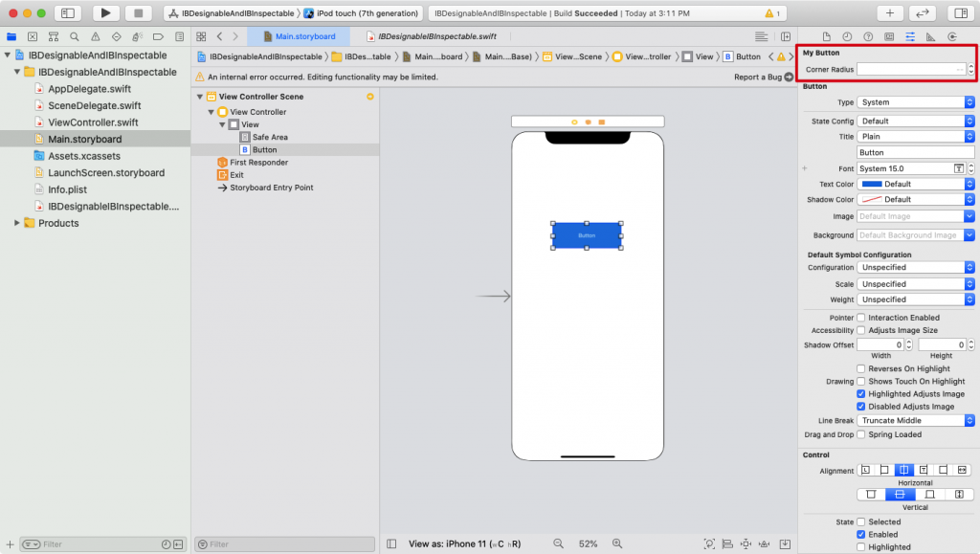Open the Line Break dropdown

coord(915,421)
